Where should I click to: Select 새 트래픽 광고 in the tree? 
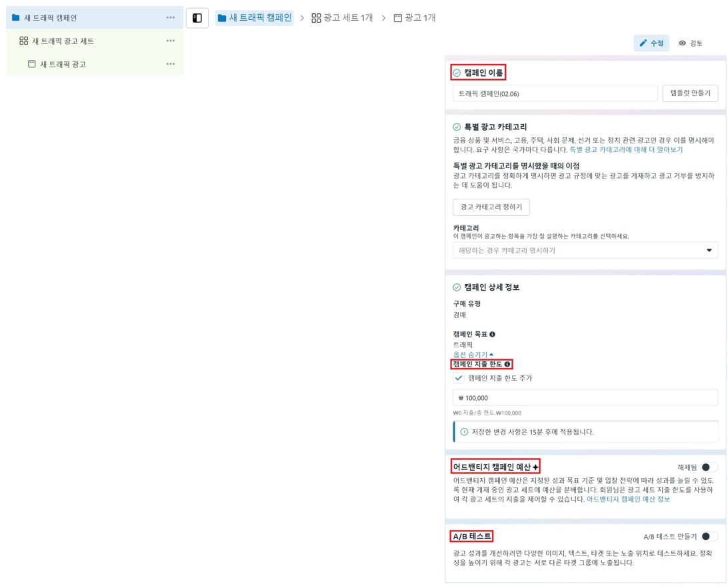95,64
